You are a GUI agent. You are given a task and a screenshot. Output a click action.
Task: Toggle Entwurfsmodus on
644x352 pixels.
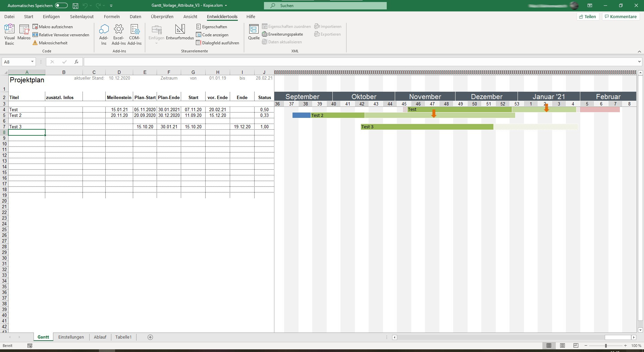click(180, 34)
